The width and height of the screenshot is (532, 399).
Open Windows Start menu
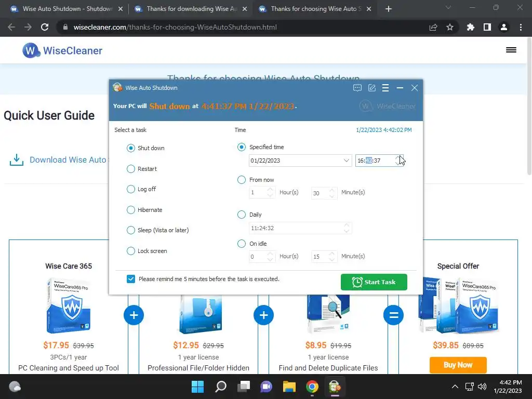(x=198, y=387)
